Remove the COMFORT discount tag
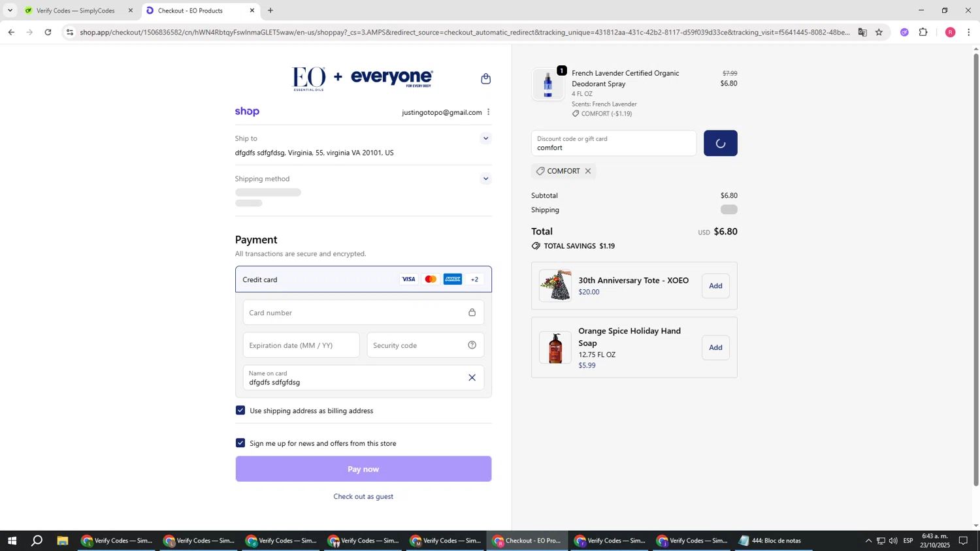Screen dimensions: 980x551 (x=588, y=171)
